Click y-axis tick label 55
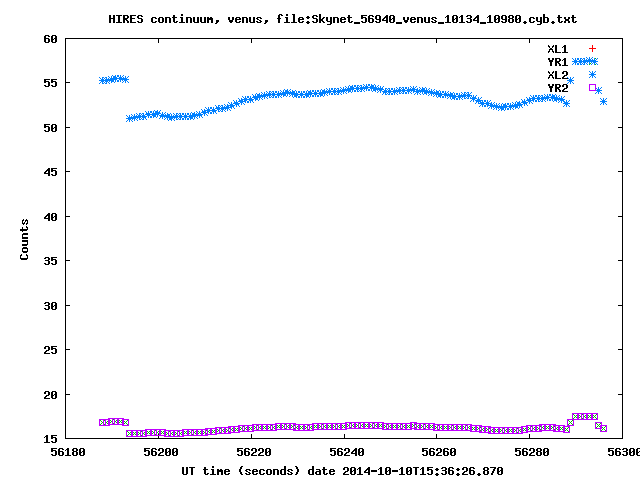The image size is (640, 480). click(51, 83)
